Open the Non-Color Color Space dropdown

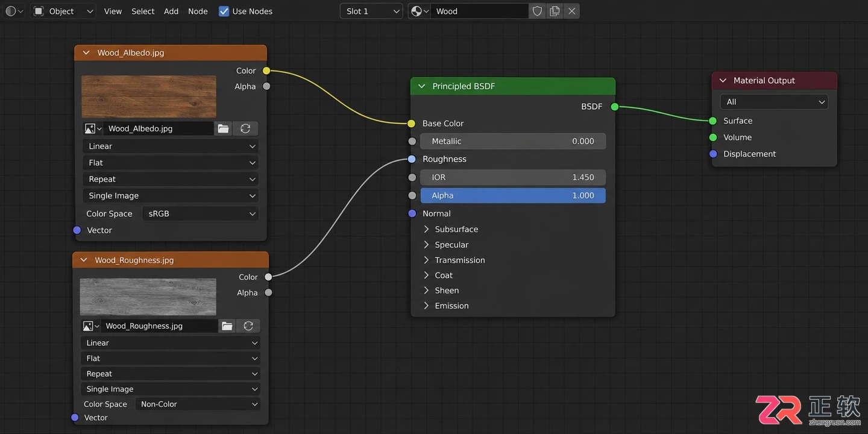click(x=198, y=404)
